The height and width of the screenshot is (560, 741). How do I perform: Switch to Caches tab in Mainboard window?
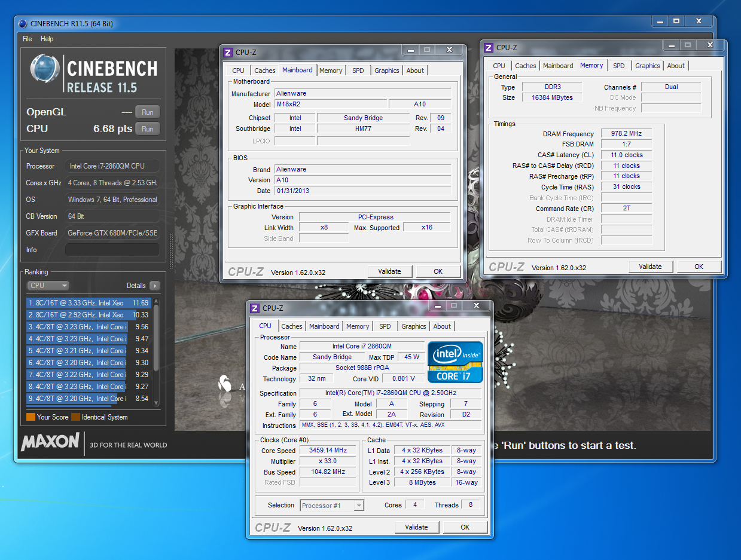[x=265, y=71]
